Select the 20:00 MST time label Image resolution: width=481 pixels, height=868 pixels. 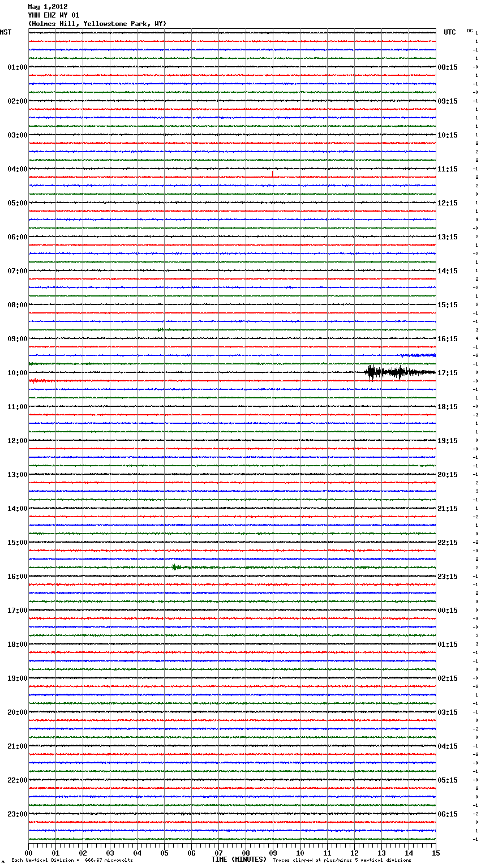18,712
